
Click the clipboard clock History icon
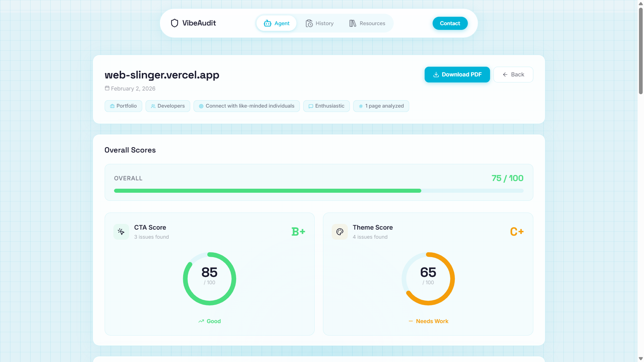309,23
